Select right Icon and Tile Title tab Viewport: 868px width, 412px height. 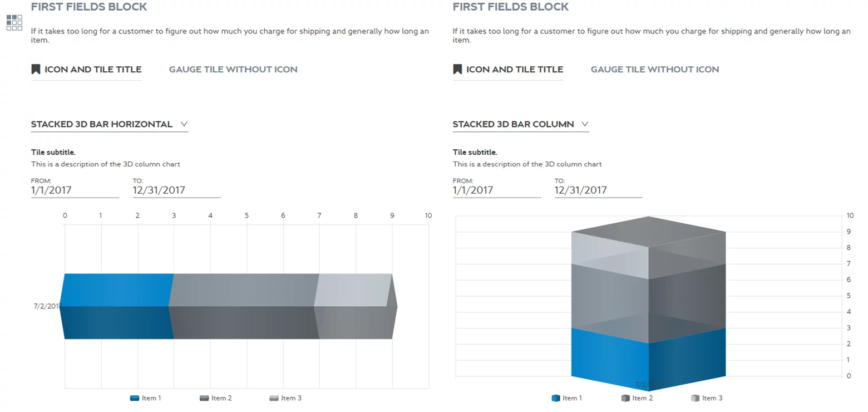514,69
